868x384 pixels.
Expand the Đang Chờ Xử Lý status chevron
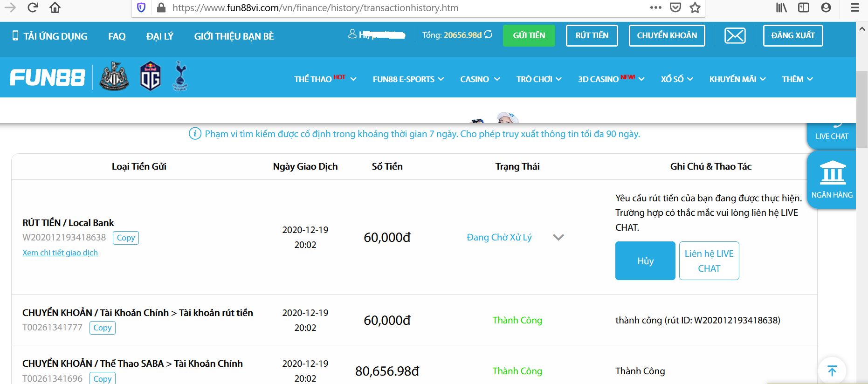558,237
